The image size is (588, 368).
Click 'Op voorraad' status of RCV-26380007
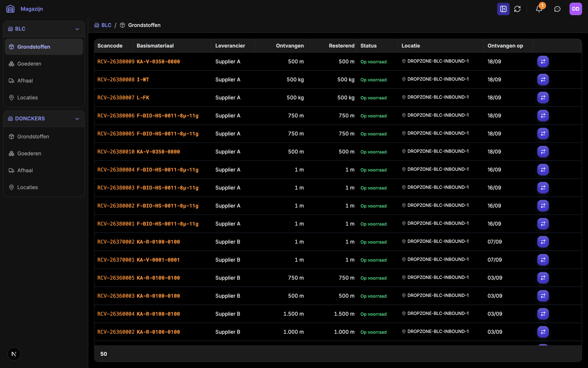[373, 98]
